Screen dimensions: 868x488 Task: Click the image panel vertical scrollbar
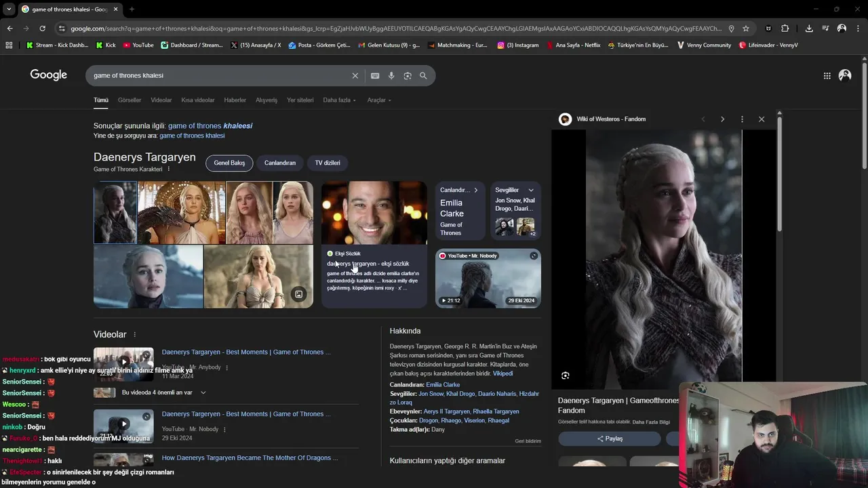point(779,173)
